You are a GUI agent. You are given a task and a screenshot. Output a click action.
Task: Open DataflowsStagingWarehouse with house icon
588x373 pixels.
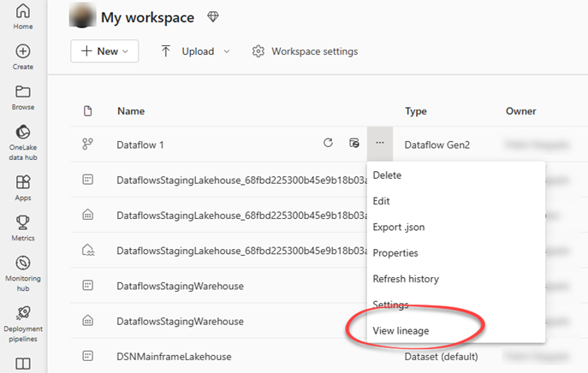point(180,322)
